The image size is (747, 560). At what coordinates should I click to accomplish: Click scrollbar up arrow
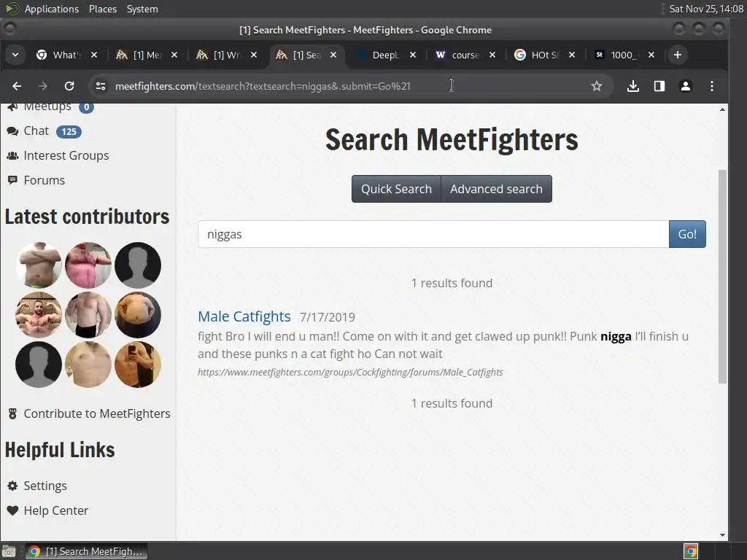[723, 109]
